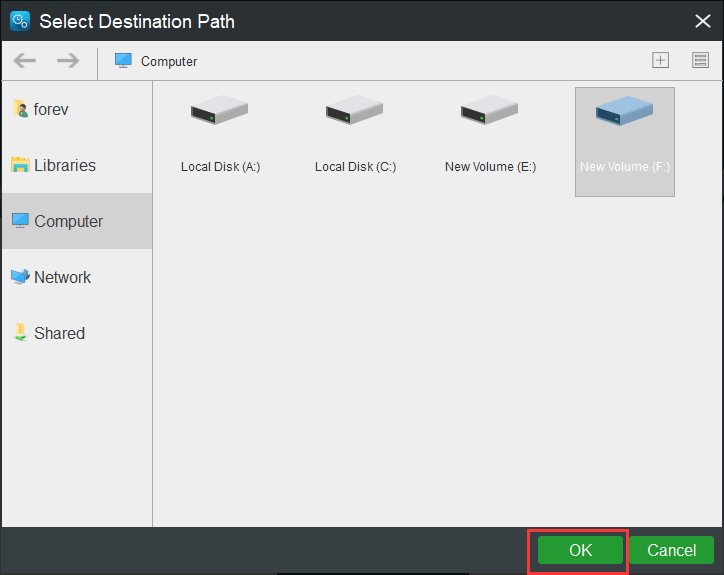This screenshot has width=724, height=575.
Task: Click the New Volume (E:) label
Action: pos(490,167)
